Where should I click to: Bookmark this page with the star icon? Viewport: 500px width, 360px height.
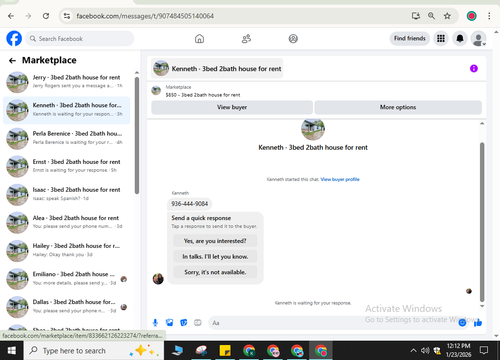(x=447, y=16)
